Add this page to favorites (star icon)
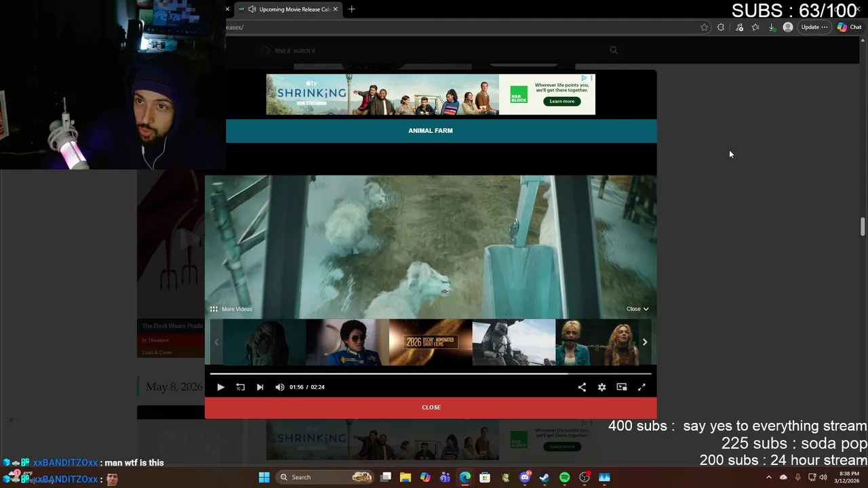This screenshot has width=868, height=488. (704, 27)
